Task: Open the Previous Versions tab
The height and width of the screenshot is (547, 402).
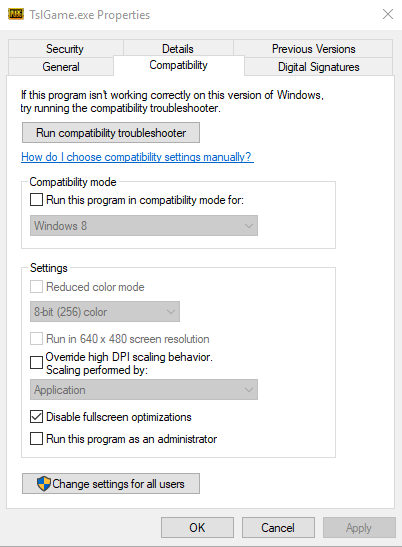Action: tap(313, 48)
